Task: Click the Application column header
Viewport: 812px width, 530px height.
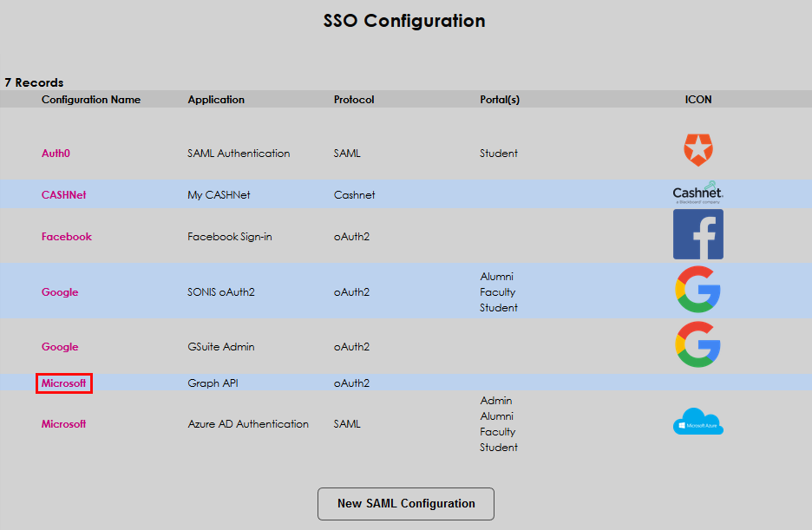Action: coord(216,100)
